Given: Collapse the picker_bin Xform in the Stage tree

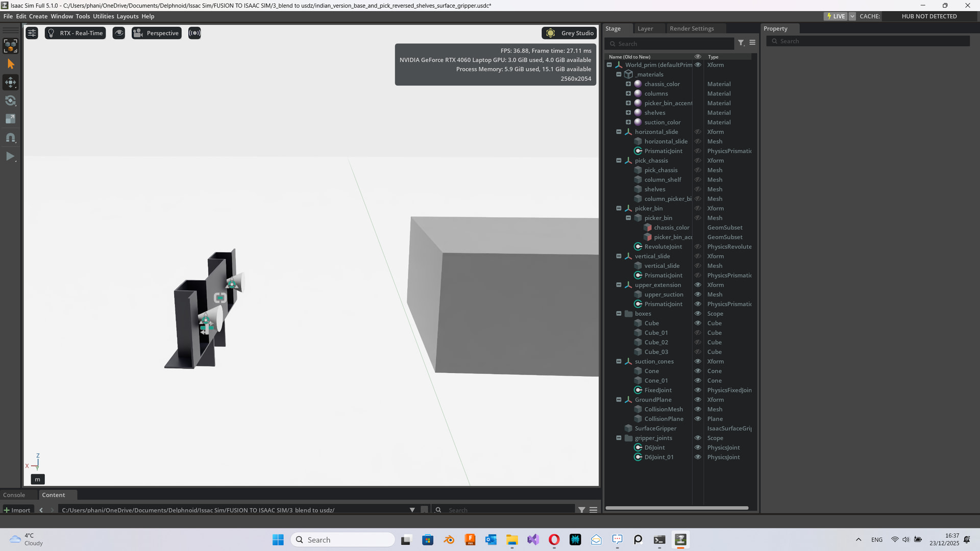Looking at the screenshot, I should coord(619,208).
